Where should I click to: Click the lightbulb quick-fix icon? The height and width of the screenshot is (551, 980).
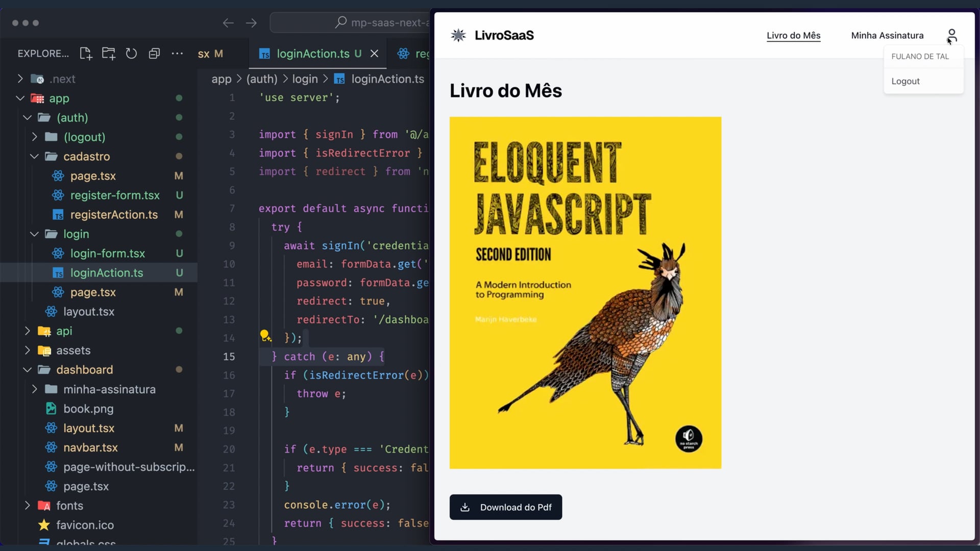(265, 335)
